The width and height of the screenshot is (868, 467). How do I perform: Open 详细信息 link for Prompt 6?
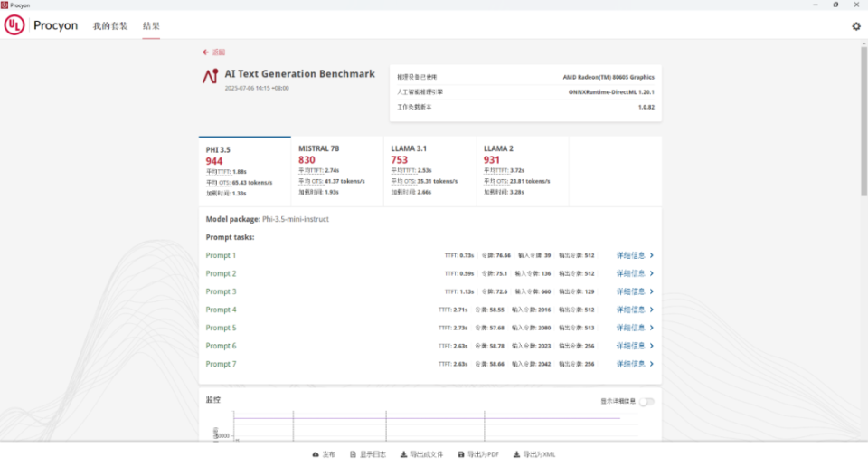click(631, 346)
